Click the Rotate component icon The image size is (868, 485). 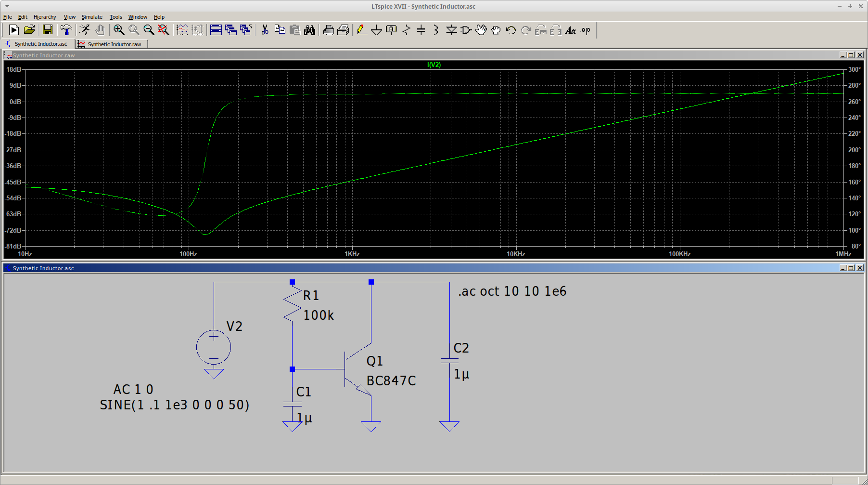coord(541,30)
